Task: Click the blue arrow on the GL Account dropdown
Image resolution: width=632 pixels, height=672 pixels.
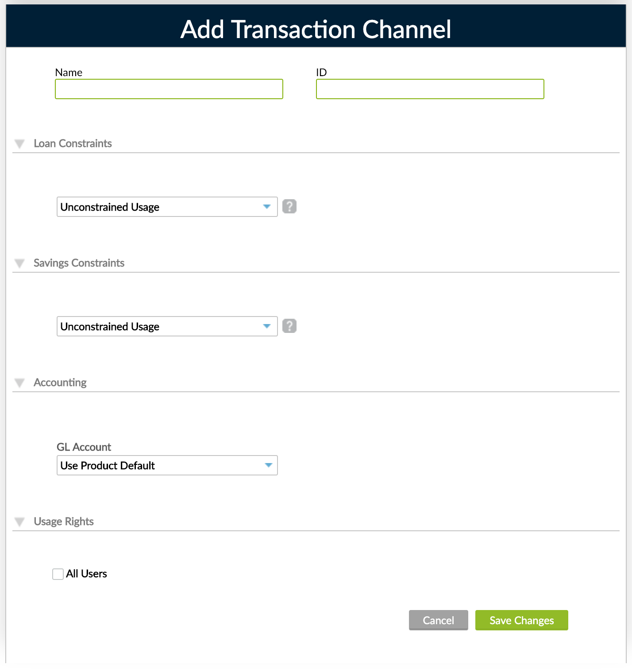Action: point(269,465)
